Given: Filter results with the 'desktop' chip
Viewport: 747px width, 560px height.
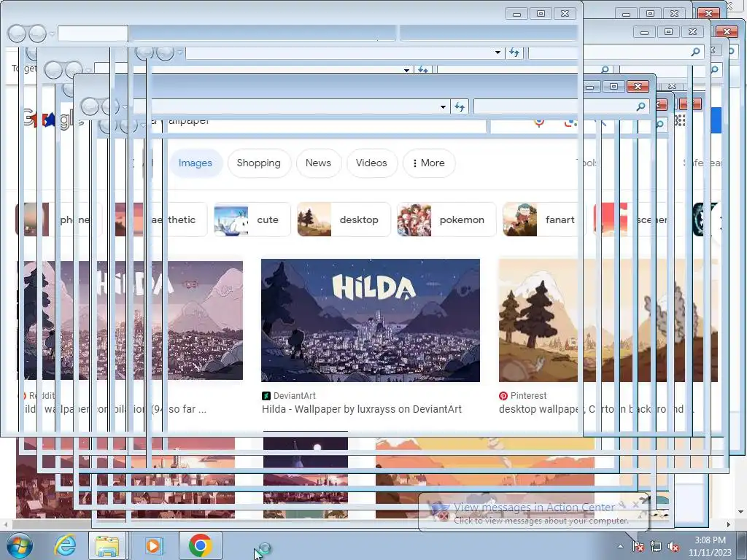Looking at the screenshot, I should click(344, 219).
